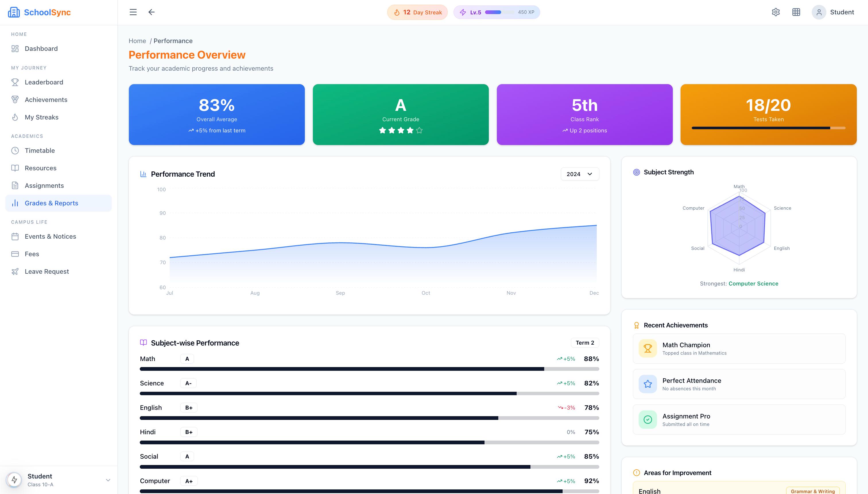Open the 2024 year dropdown

580,174
